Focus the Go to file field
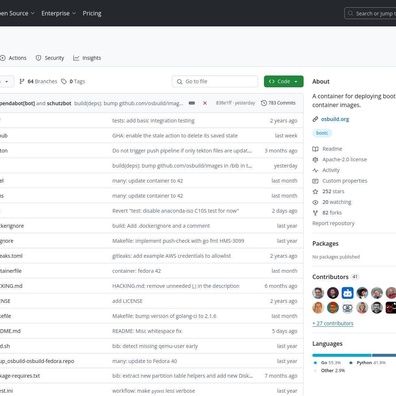Image resolution: width=396 pixels, height=396 pixels. pyautogui.click(x=215, y=81)
